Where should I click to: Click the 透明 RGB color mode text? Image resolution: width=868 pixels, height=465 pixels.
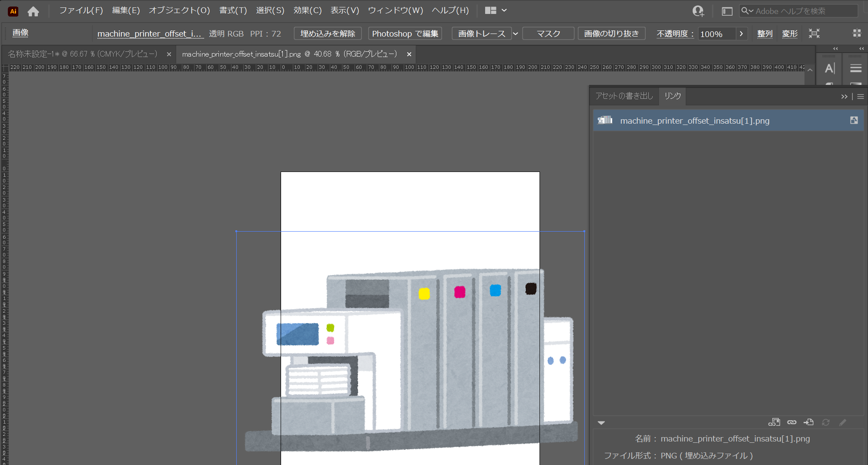coord(226,34)
